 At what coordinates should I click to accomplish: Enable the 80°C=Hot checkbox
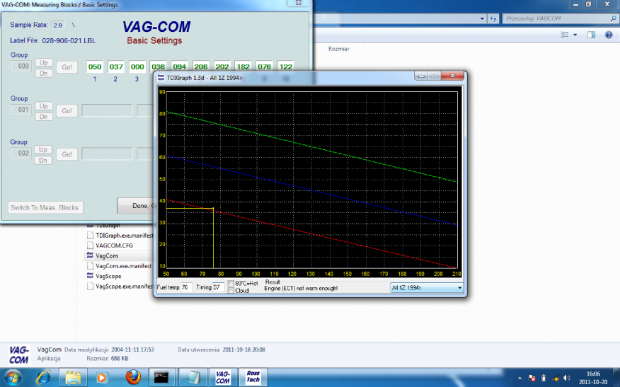(x=231, y=283)
